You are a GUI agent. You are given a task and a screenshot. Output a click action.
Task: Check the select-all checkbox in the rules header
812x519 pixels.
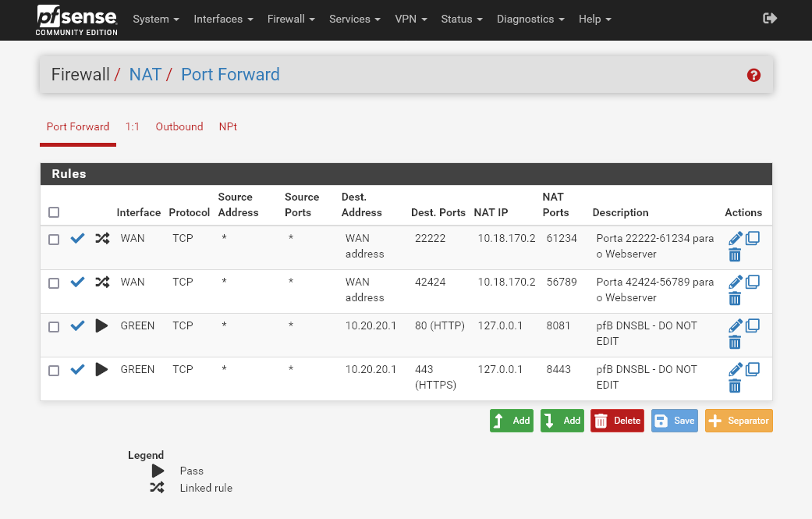54,212
